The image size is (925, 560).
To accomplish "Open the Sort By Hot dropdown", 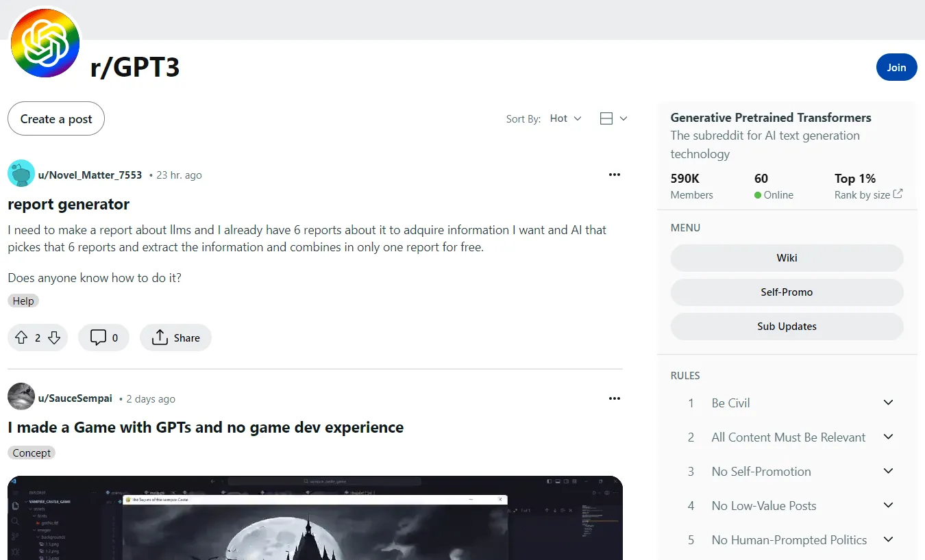I will pyautogui.click(x=566, y=118).
